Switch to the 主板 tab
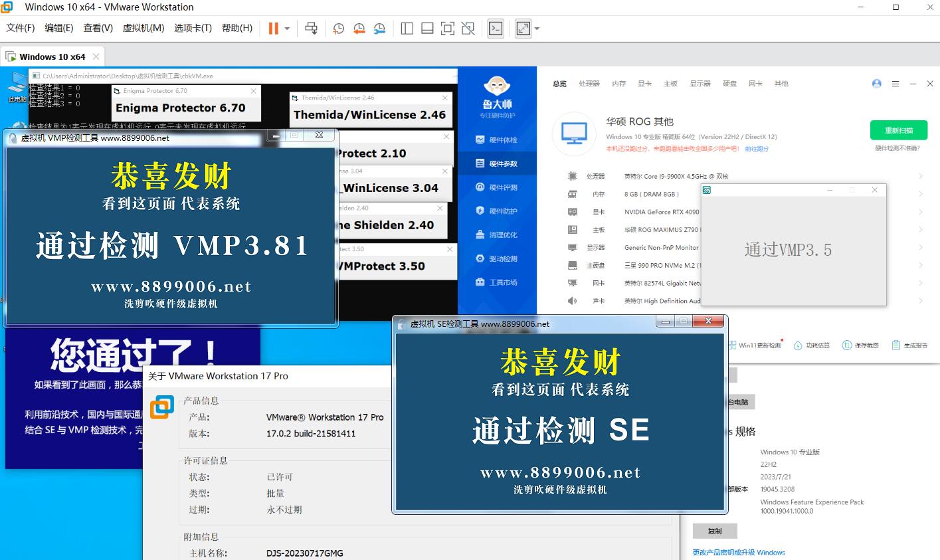This screenshot has width=940, height=560. [670, 84]
